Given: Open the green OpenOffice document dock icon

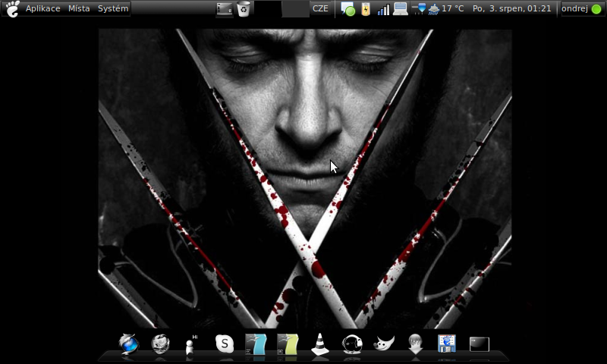Looking at the screenshot, I should (288, 344).
